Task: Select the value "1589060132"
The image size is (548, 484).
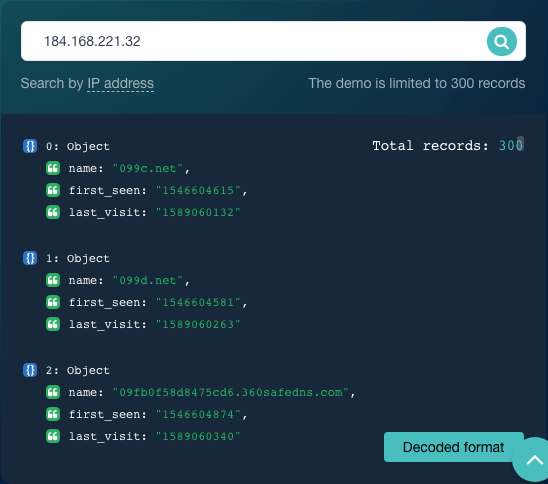Action: (x=198, y=212)
